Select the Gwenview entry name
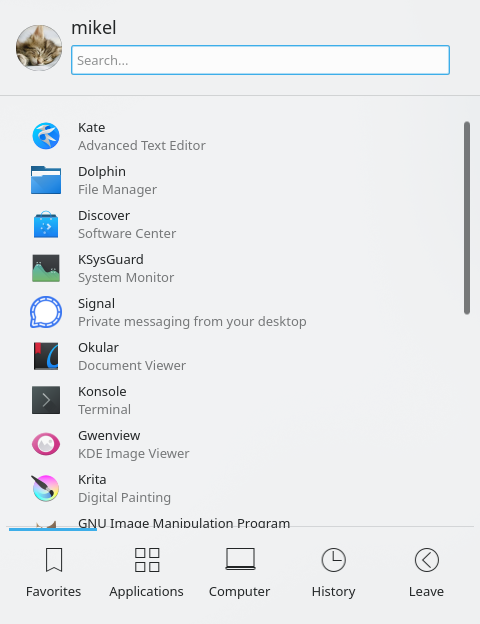Image resolution: width=480 pixels, height=624 pixels. pyautogui.click(x=109, y=435)
